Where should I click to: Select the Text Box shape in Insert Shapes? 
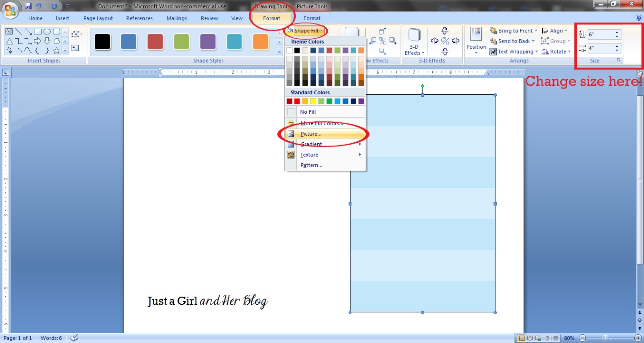click(x=9, y=31)
